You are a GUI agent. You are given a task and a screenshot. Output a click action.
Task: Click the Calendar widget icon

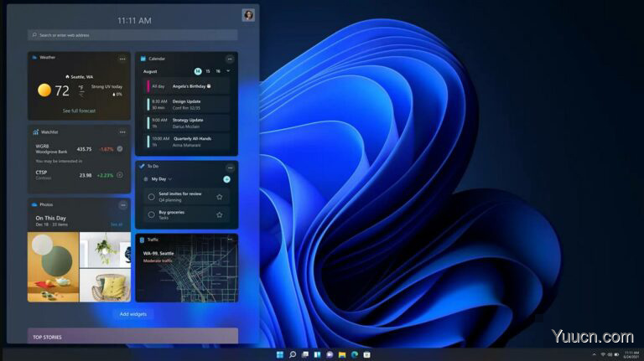[x=143, y=59]
